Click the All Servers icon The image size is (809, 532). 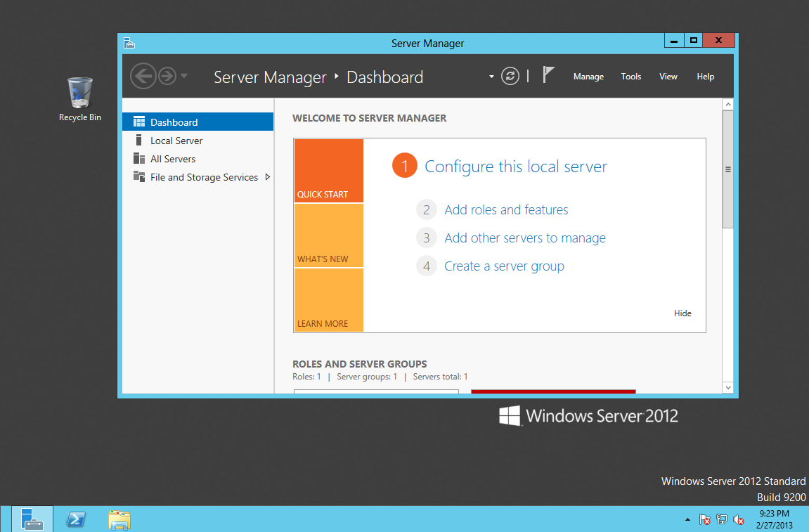click(x=139, y=158)
